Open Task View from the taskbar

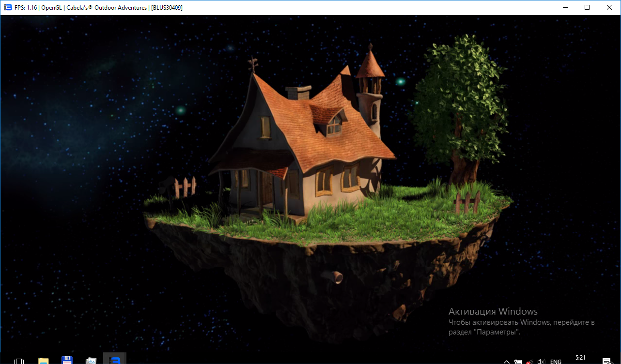point(19,361)
